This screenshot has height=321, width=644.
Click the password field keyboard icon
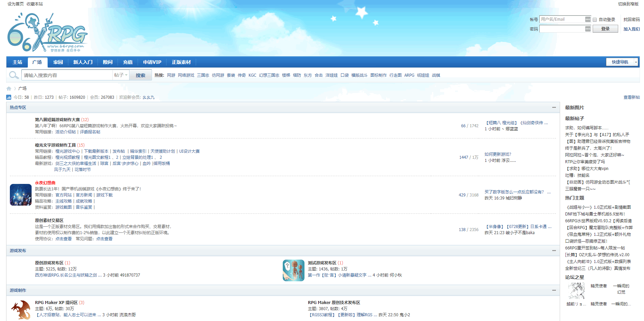(x=588, y=29)
